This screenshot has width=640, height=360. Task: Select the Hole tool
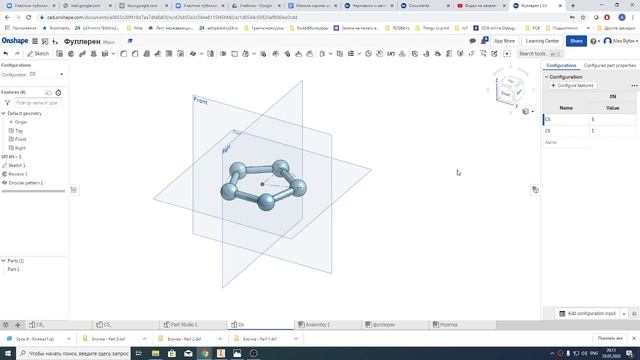click(x=180, y=53)
